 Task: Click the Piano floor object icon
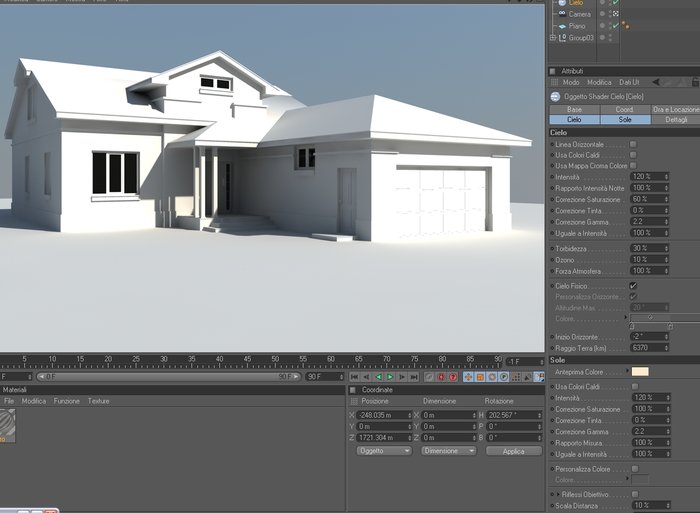click(x=562, y=26)
